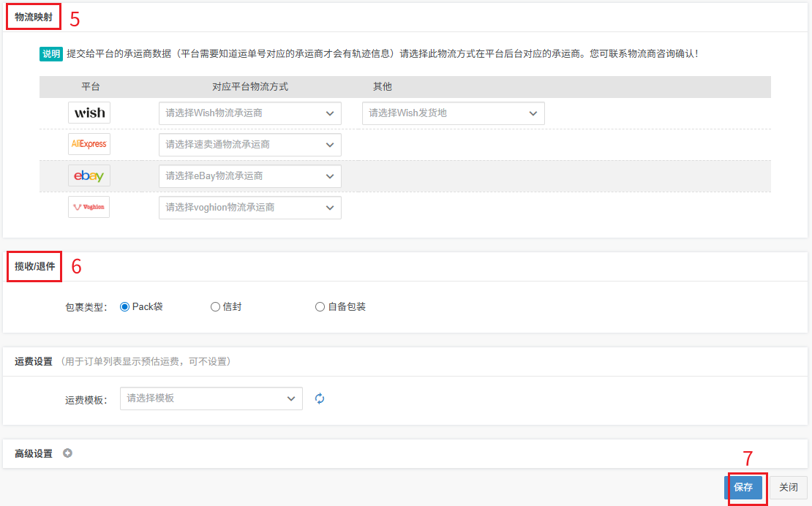This screenshot has width=812, height=506.
Task: Click the Voghion platform logo
Action: (89, 207)
